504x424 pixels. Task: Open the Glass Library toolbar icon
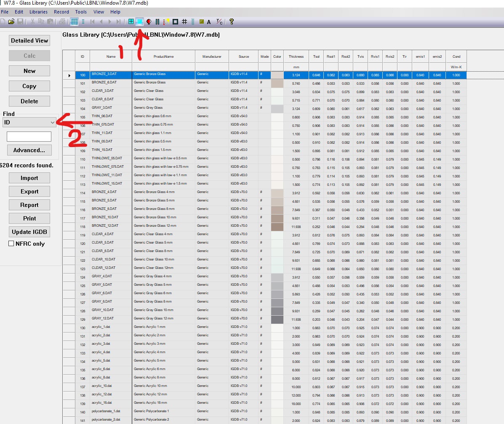(x=139, y=21)
